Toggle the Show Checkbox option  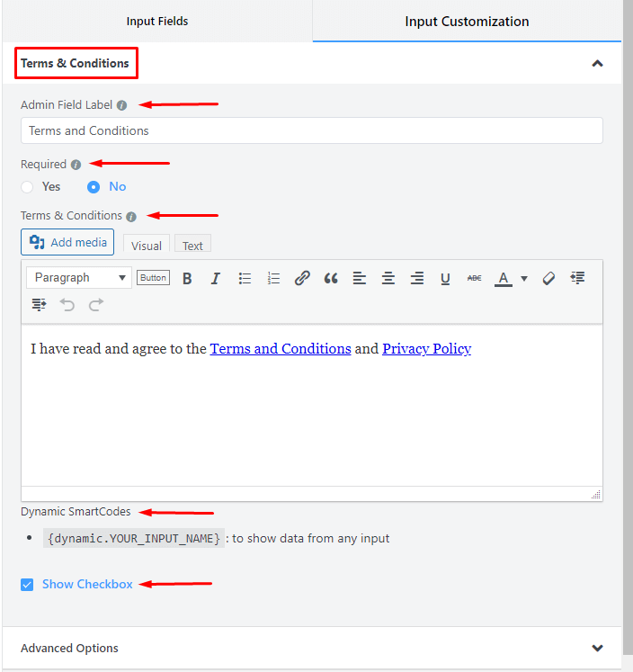point(27,585)
